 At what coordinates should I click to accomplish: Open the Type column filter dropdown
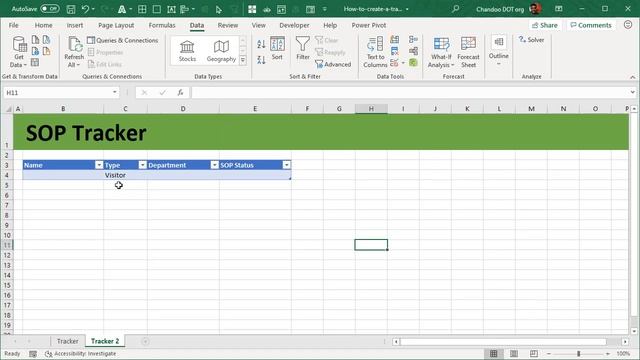(x=142, y=165)
